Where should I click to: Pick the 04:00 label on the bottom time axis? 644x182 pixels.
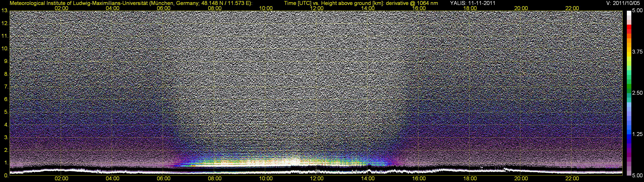click(x=112, y=179)
